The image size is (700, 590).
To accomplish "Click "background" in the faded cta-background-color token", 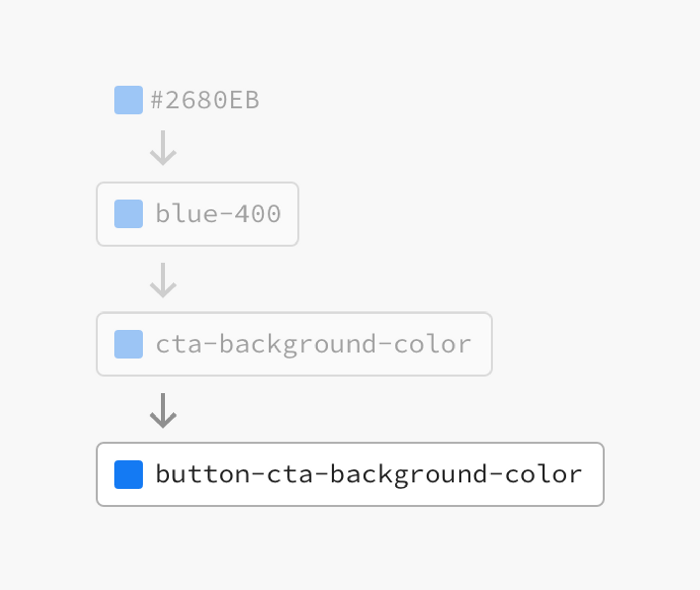I will tap(298, 345).
